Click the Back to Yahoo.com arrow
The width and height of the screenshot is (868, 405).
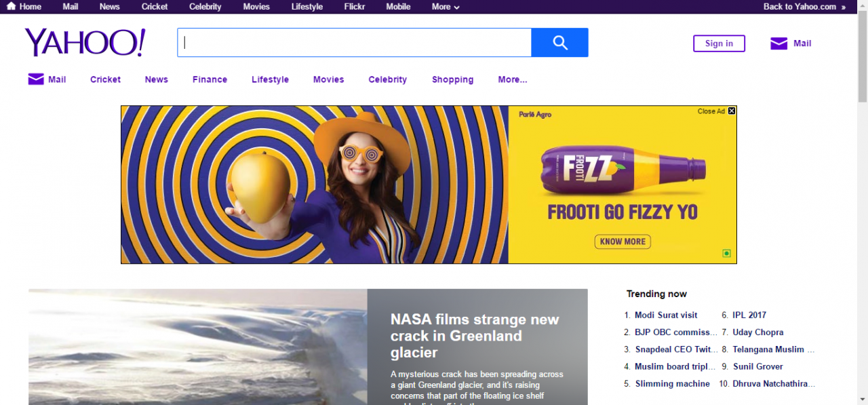tap(844, 7)
